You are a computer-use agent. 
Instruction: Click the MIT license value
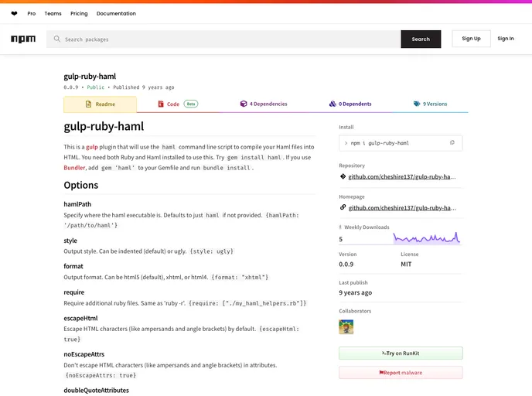tap(406, 265)
